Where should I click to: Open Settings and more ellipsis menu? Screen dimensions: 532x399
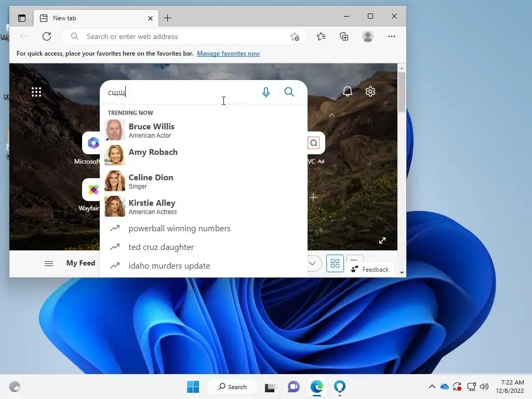(392, 36)
